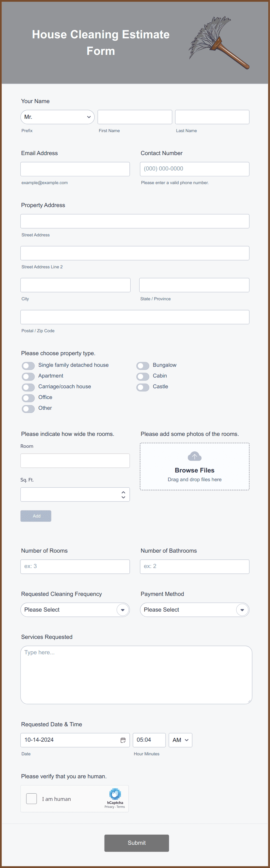The height and width of the screenshot is (868, 270).
Task: Open the calendar date picker icon
Action: coord(123,740)
